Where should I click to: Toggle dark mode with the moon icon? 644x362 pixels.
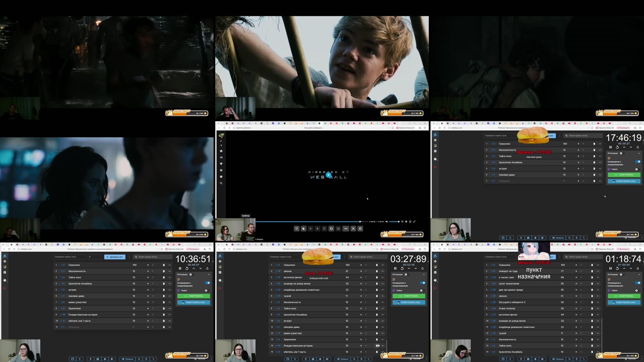click(x=304, y=228)
